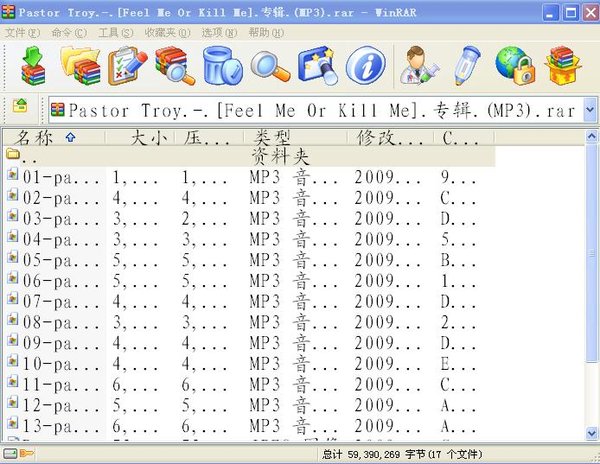Click the vertical scrollbar thumb
This screenshot has width=600, height=464.
pyautogui.click(x=592, y=252)
